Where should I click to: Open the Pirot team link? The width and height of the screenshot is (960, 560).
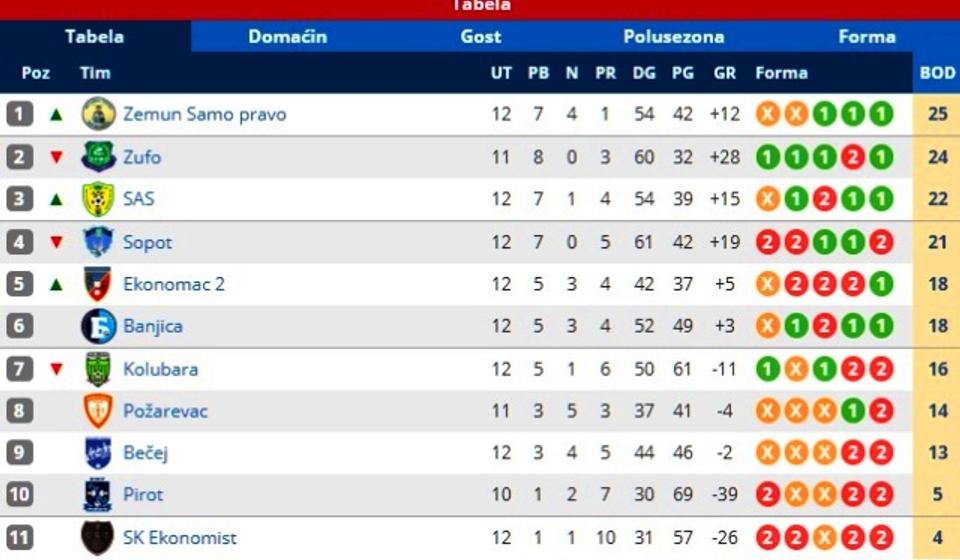click(143, 495)
